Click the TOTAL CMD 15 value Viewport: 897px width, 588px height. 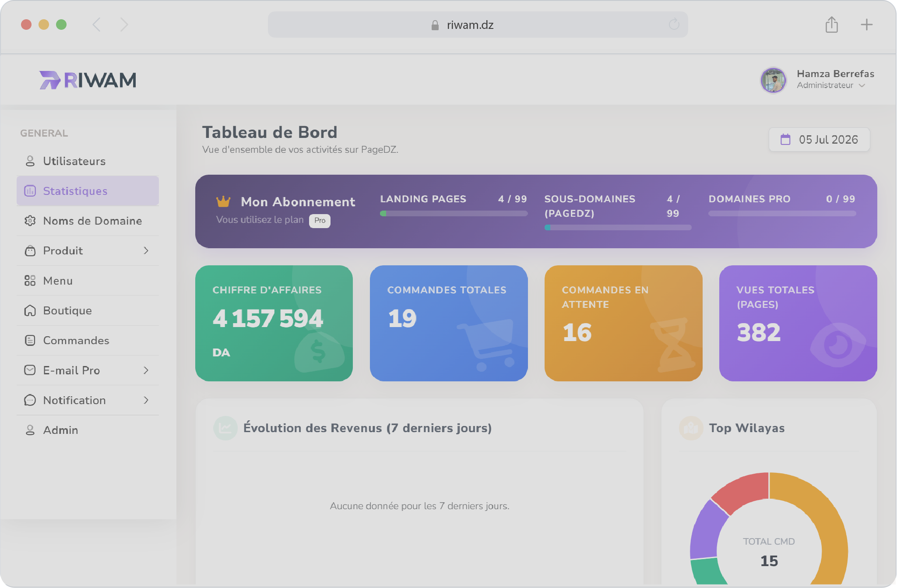769,561
